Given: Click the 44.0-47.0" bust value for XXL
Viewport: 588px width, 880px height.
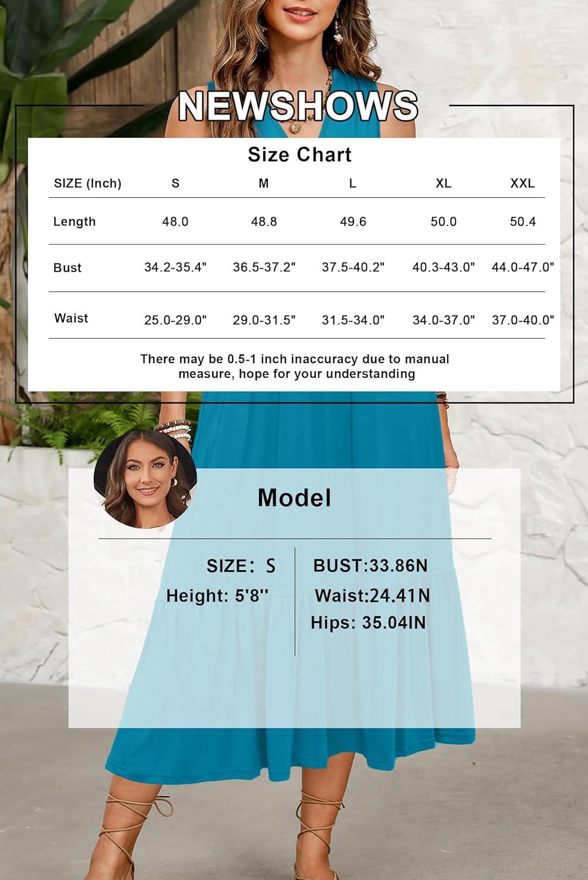Looking at the screenshot, I should (522, 268).
